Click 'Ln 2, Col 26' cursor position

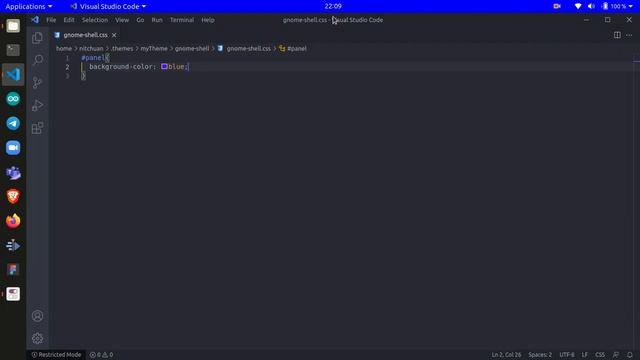coord(506,355)
